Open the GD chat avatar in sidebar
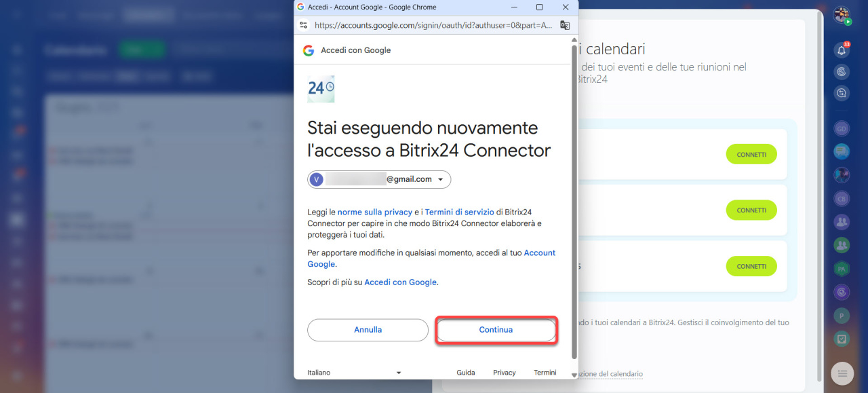This screenshot has height=393, width=868. (x=842, y=128)
